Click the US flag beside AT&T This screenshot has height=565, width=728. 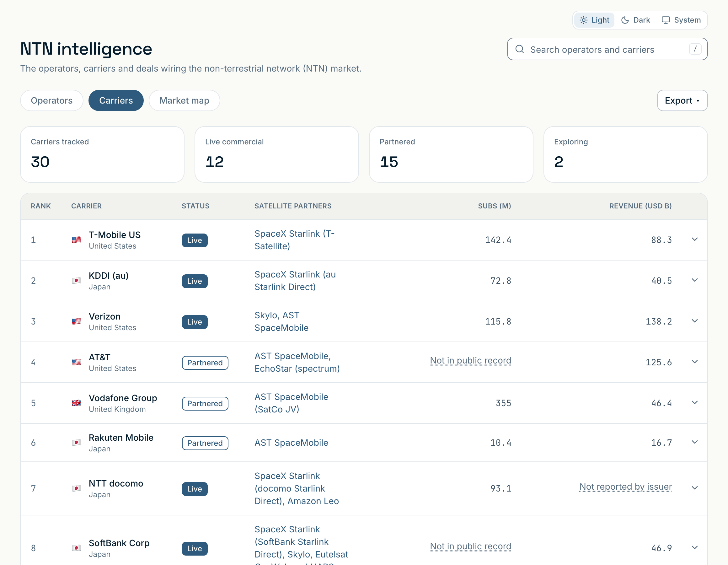[x=76, y=362]
